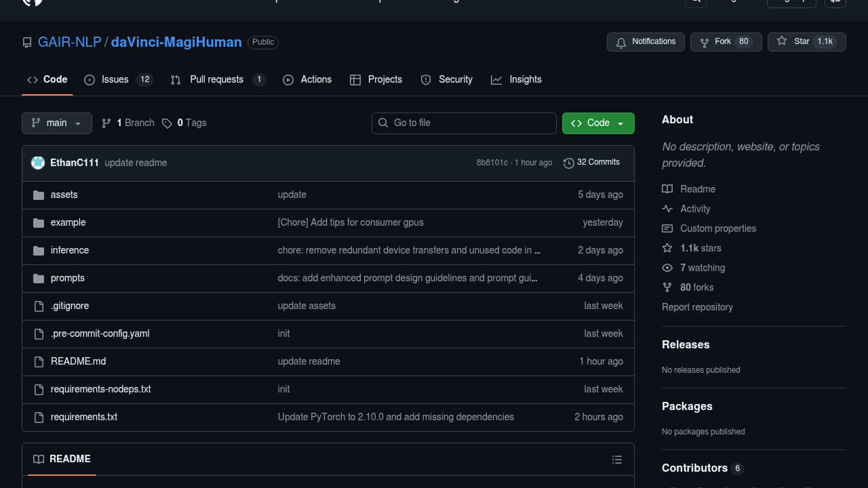The image size is (868, 488).
Task: Click the commit history clock icon
Action: 568,163
